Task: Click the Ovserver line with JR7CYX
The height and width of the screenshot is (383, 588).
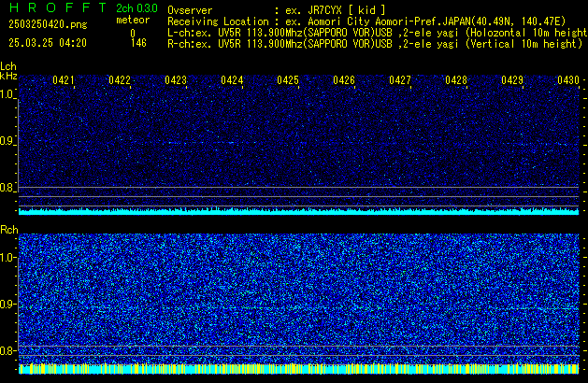Action: pyautogui.click(x=277, y=10)
